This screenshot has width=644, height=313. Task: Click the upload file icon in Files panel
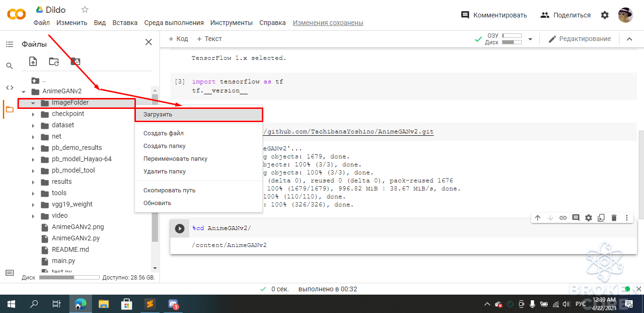[x=33, y=61]
